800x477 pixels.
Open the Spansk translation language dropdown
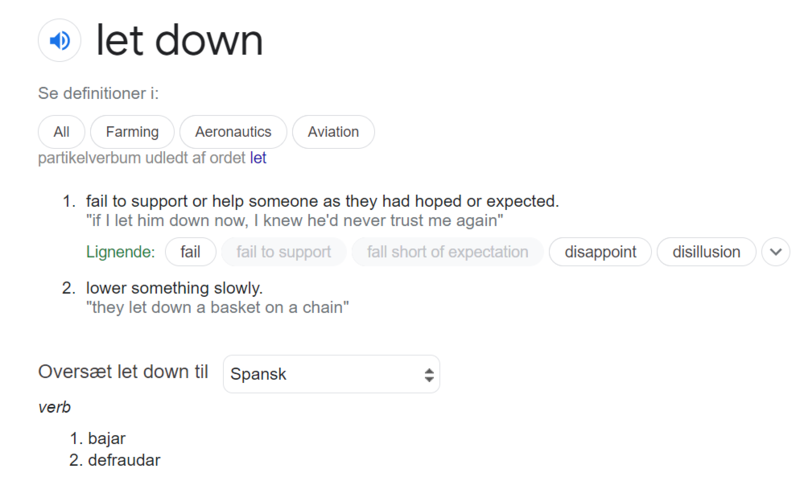[x=331, y=374]
